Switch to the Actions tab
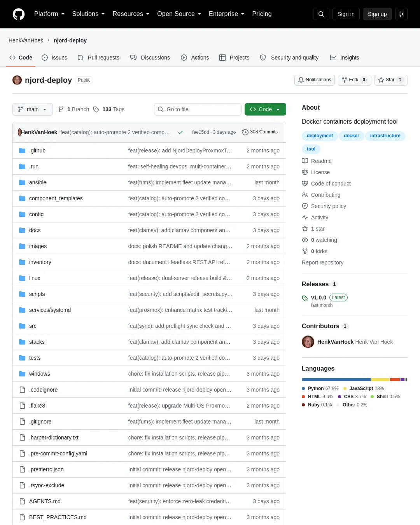This screenshot has width=420, height=525. coord(195,58)
